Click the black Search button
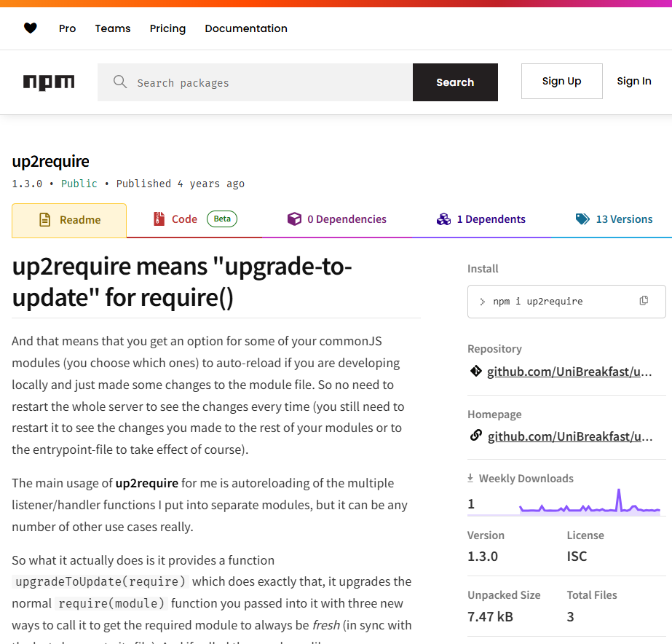This screenshot has height=644, width=672. click(x=455, y=82)
